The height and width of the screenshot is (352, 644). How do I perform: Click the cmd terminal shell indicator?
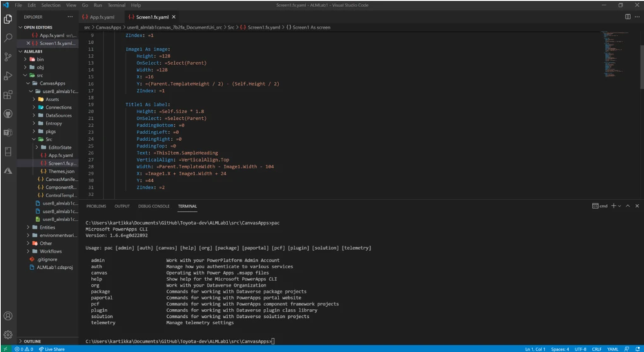pos(600,206)
